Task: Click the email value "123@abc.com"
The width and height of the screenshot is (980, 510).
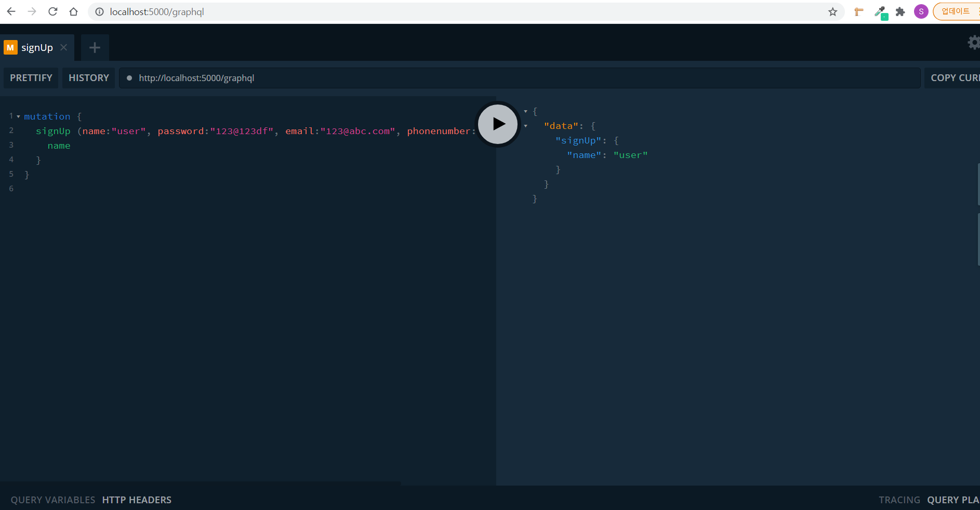Action: tap(357, 131)
